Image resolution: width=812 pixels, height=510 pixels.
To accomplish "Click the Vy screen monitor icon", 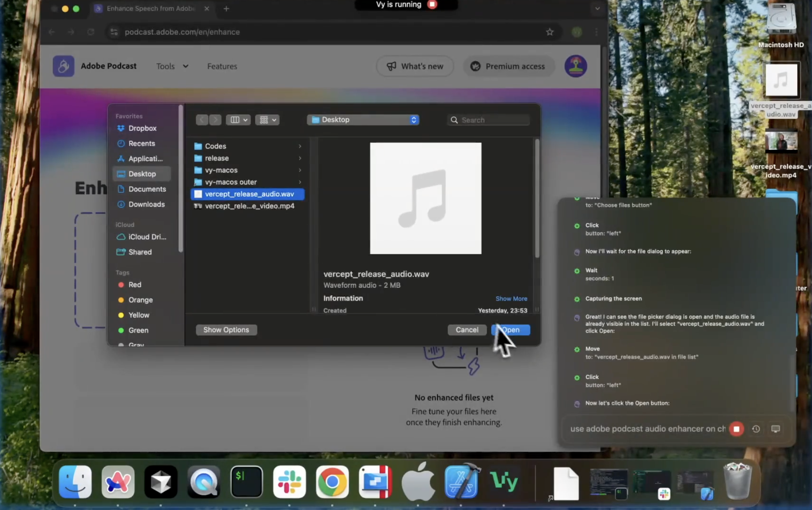I will (775, 429).
